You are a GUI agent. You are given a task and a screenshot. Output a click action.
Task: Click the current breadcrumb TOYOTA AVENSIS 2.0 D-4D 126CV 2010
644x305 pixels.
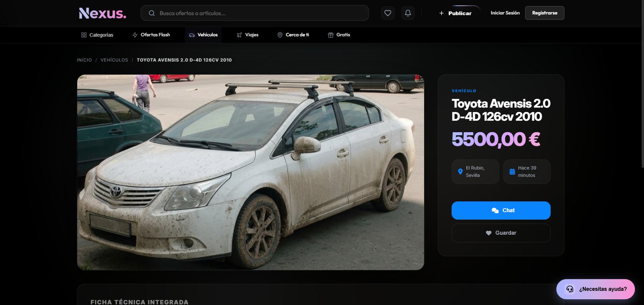coord(184,60)
